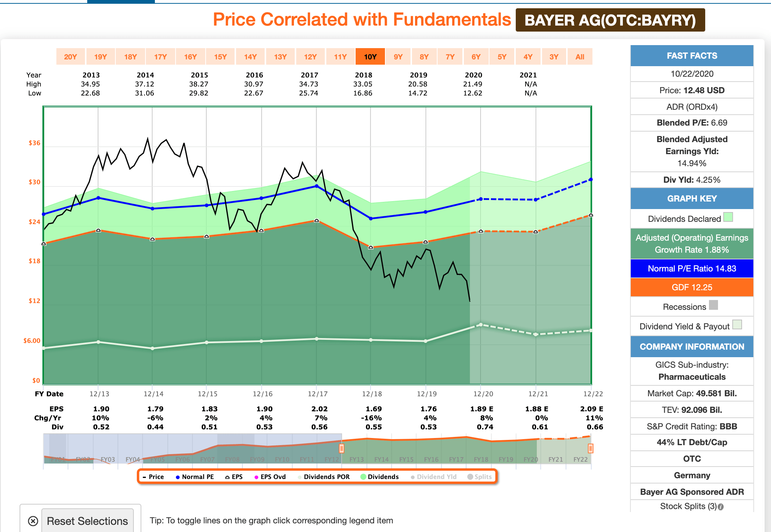Click the Normal P/E Ratio 14.83 key badge
This screenshot has height=532, width=771.
pos(692,268)
